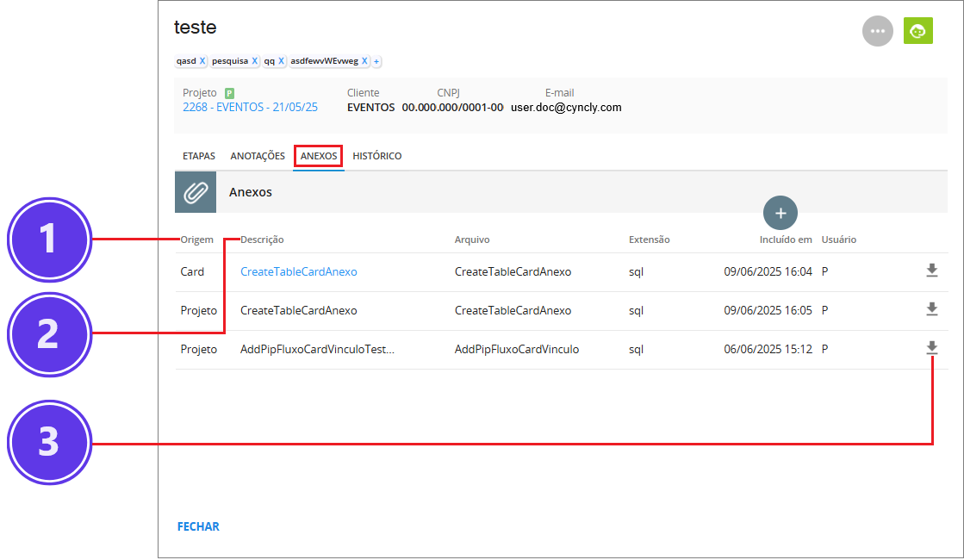
Task: Open the three-dots more options menu
Action: point(877,31)
